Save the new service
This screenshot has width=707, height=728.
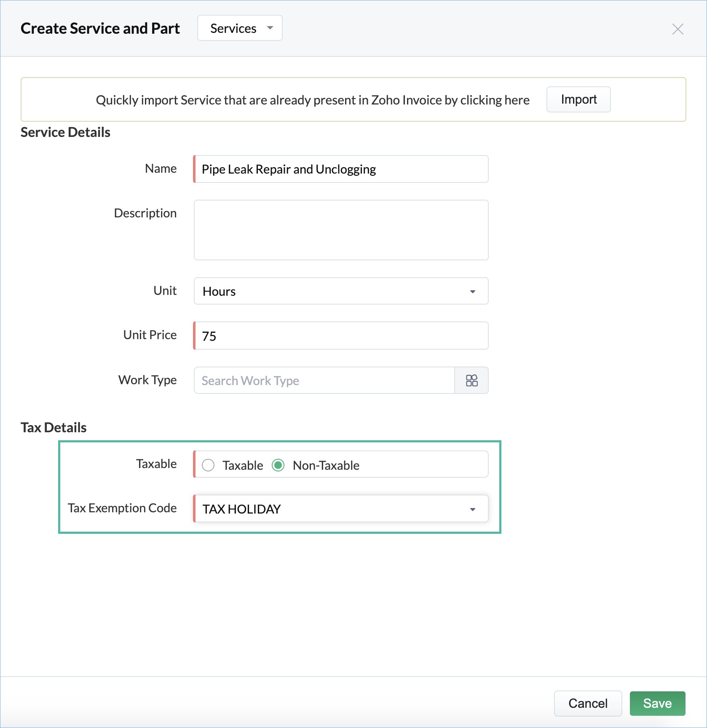pyautogui.click(x=657, y=703)
